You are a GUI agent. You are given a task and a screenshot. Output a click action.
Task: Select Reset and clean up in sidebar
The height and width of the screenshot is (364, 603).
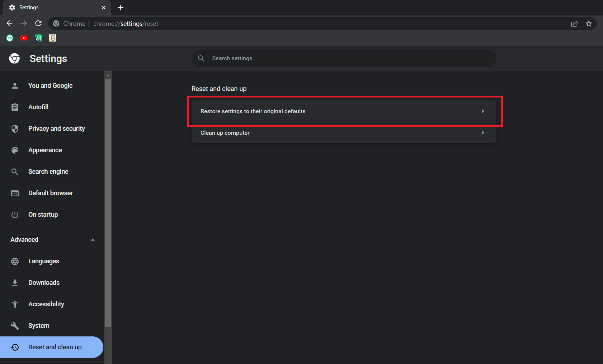click(52, 347)
